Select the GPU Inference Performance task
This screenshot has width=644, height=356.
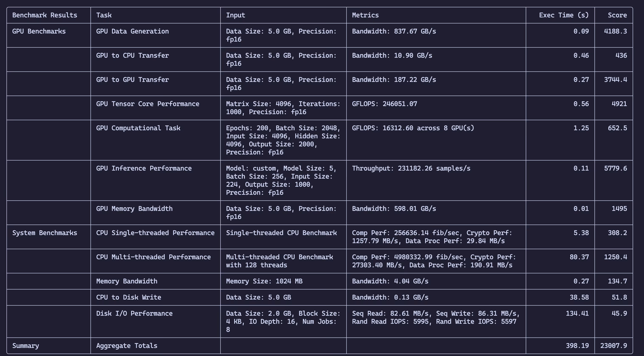[144, 168]
